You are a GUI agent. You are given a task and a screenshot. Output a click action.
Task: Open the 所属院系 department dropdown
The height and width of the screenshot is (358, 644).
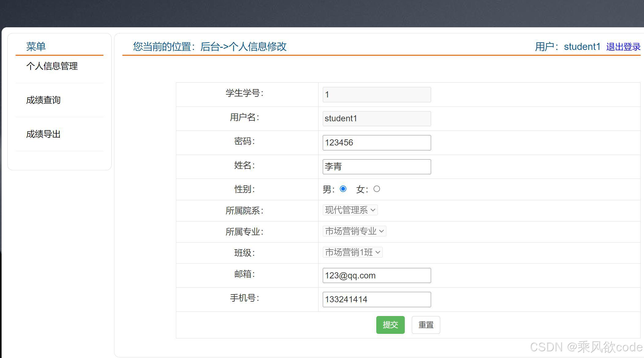point(350,210)
